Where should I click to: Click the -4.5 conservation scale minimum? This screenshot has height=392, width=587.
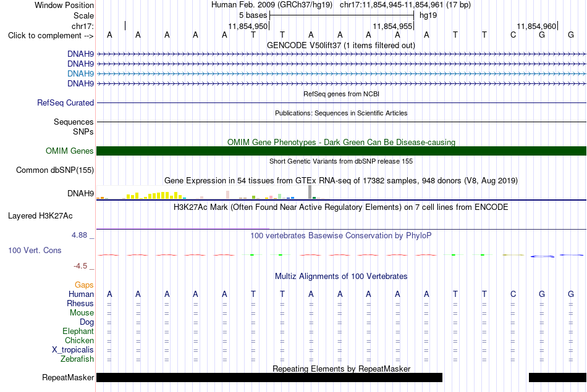[80, 266]
